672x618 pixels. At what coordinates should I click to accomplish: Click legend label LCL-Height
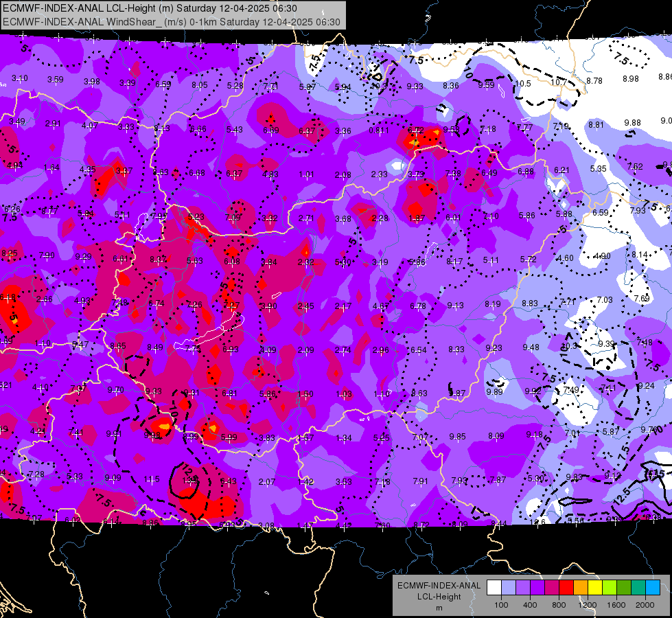coord(439,597)
